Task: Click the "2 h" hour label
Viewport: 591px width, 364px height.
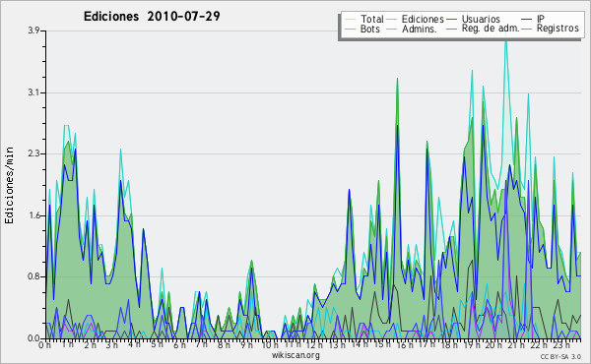Action: (90, 344)
